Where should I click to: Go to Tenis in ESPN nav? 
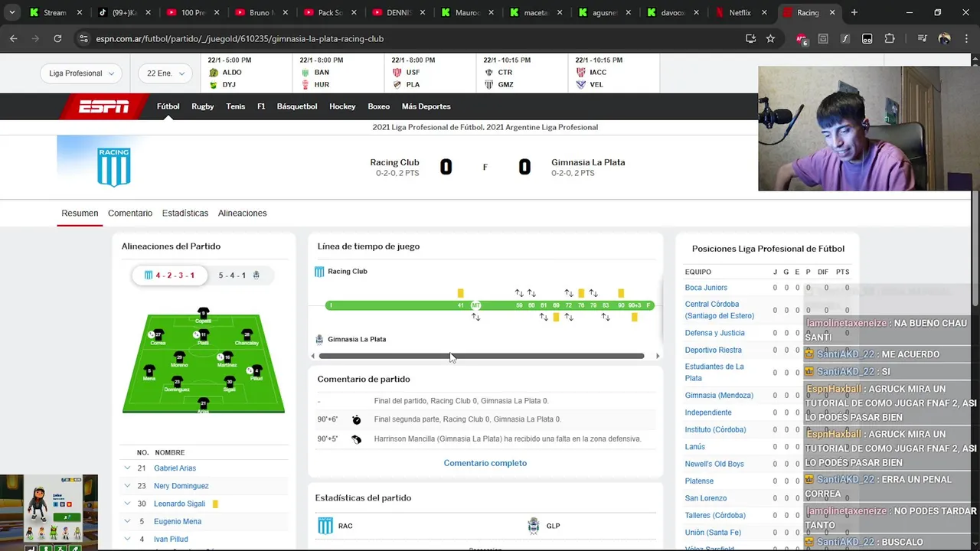[x=236, y=106]
